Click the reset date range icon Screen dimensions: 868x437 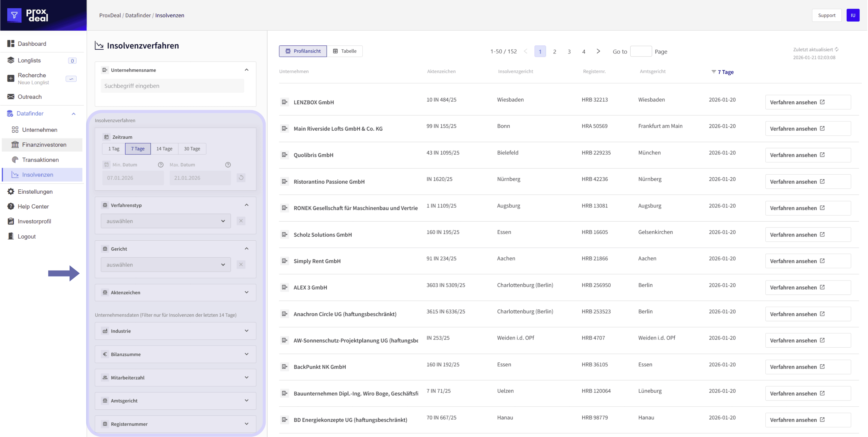point(241,178)
